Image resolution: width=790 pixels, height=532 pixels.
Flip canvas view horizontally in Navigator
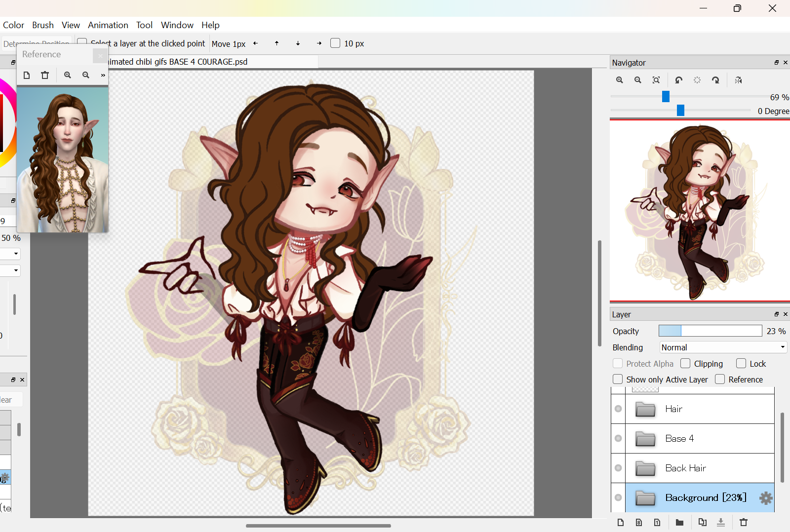(x=738, y=80)
